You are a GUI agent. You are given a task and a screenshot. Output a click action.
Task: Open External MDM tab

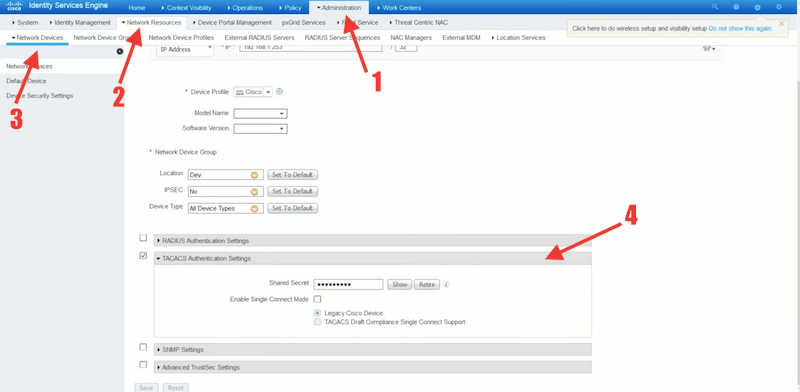coord(461,38)
